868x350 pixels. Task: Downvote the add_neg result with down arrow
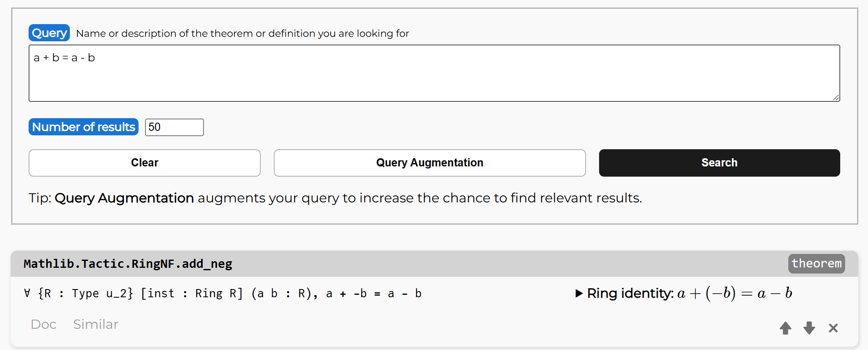click(809, 328)
